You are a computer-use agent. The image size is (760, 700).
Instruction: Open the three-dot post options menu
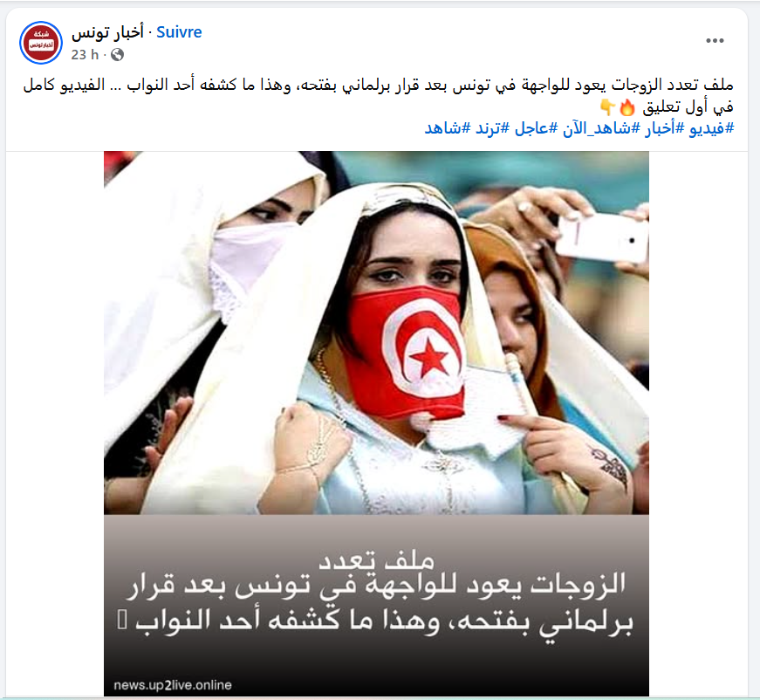pyautogui.click(x=715, y=41)
